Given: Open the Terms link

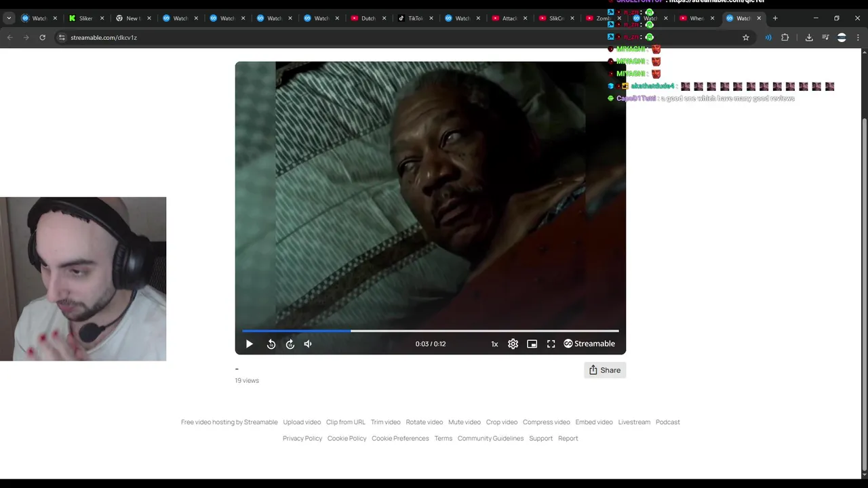Looking at the screenshot, I should (x=443, y=438).
